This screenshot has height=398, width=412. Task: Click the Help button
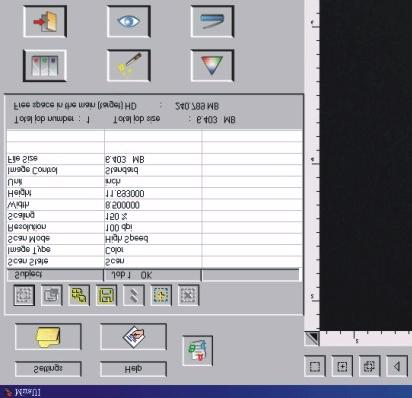tap(133, 369)
